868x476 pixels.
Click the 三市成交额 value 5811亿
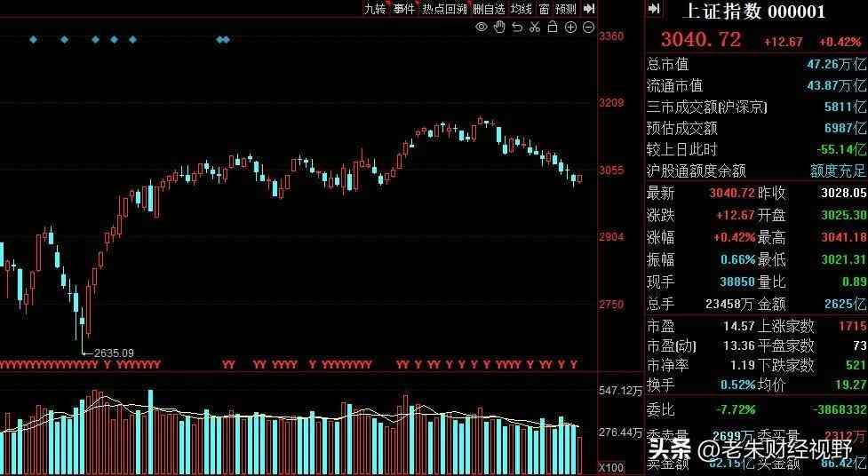pos(845,107)
